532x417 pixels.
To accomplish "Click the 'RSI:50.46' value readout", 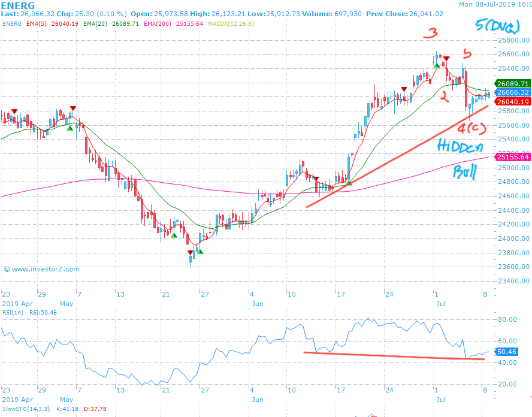I will tap(43, 313).
